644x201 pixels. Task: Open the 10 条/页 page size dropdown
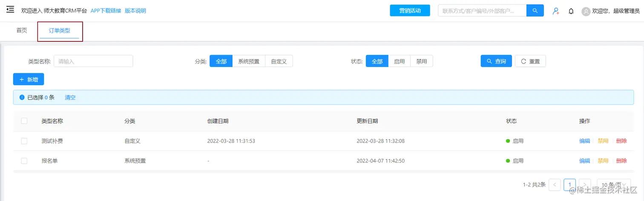[614, 185]
